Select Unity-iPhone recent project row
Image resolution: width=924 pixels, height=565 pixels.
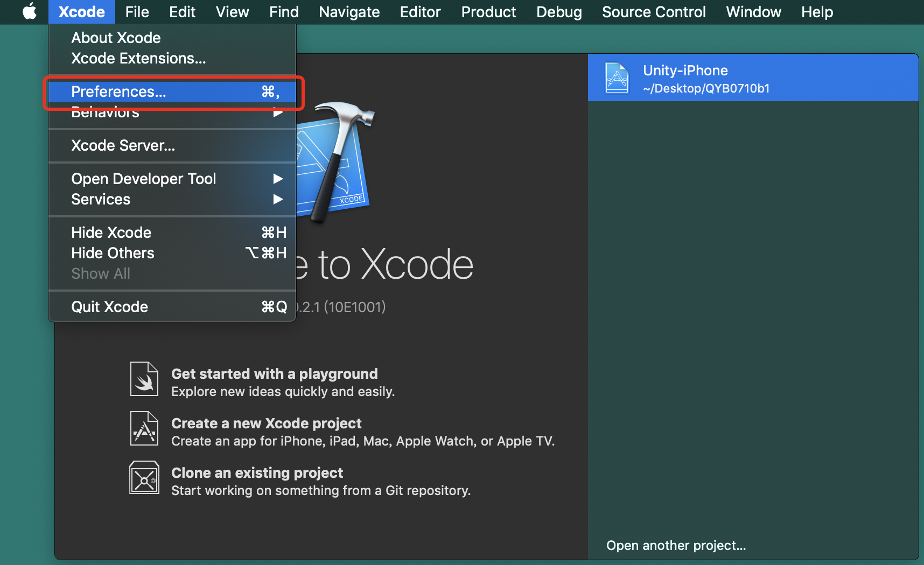point(753,77)
